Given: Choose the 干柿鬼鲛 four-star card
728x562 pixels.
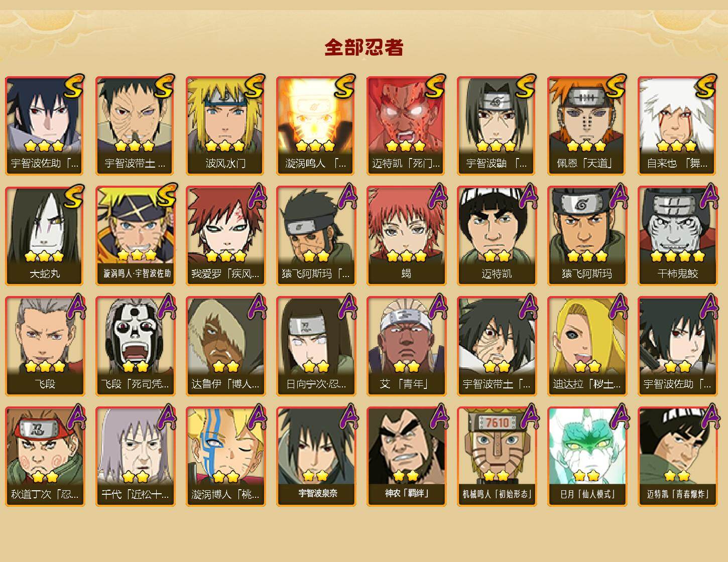Looking at the screenshot, I should tap(677, 236).
